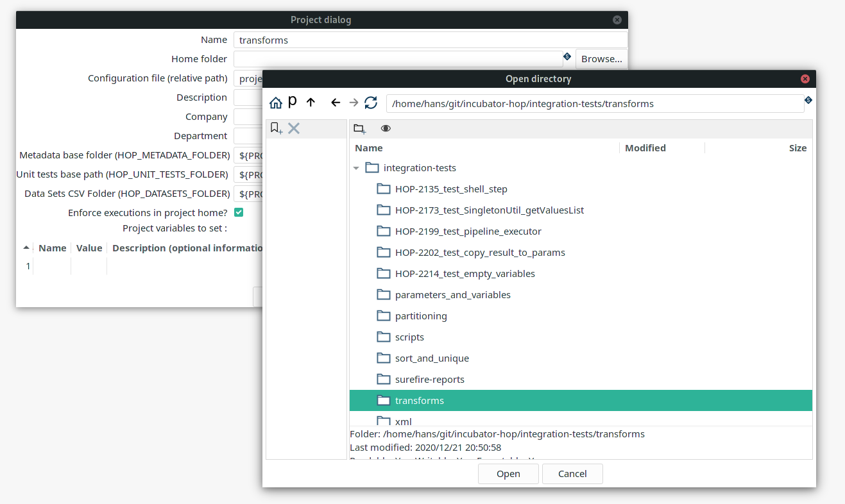Add a bookmark with the bookmark icon
The width and height of the screenshot is (845, 504).
(276, 128)
